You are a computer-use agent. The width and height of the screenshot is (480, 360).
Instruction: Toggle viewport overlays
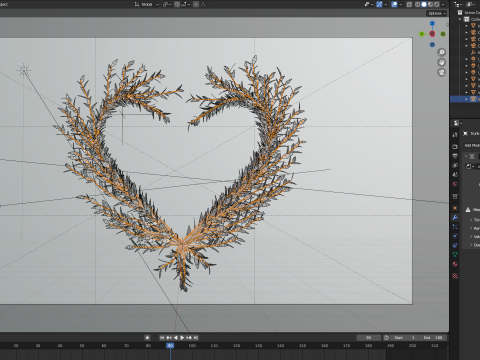pos(394,4)
